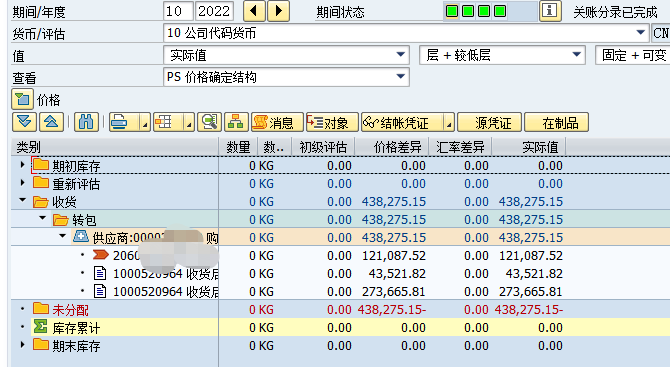Go to next period arrow button
Screen dimensions: 670x367
coord(279,11)
